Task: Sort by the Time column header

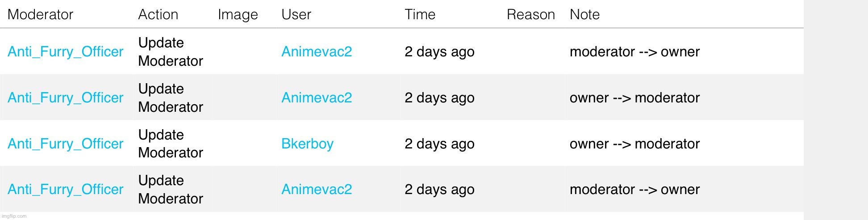Action: pyautogui.click(x=420, y=14)
